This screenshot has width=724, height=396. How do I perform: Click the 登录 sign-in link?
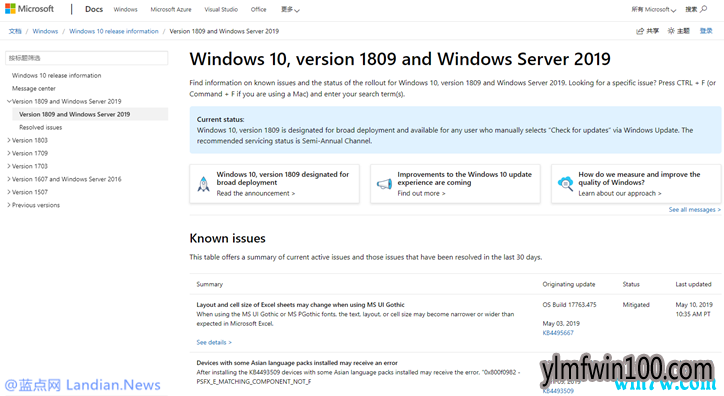pos(706,31)
